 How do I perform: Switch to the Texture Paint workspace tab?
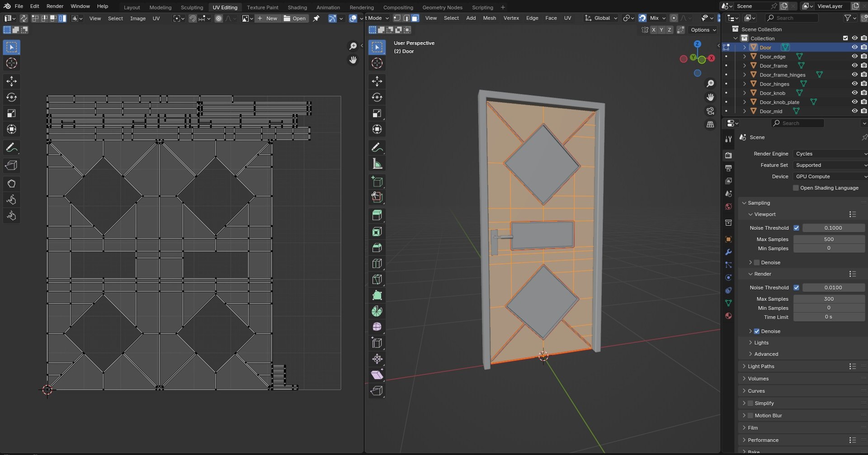tap(263, 7)
